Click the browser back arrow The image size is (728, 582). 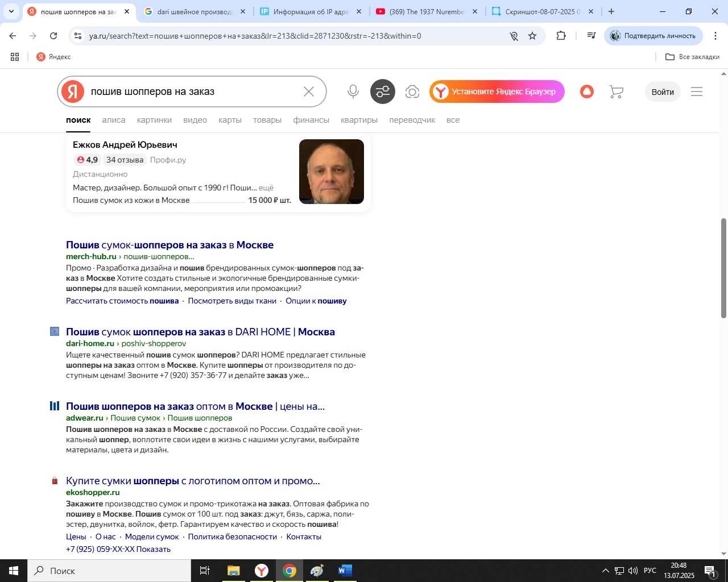13,36
